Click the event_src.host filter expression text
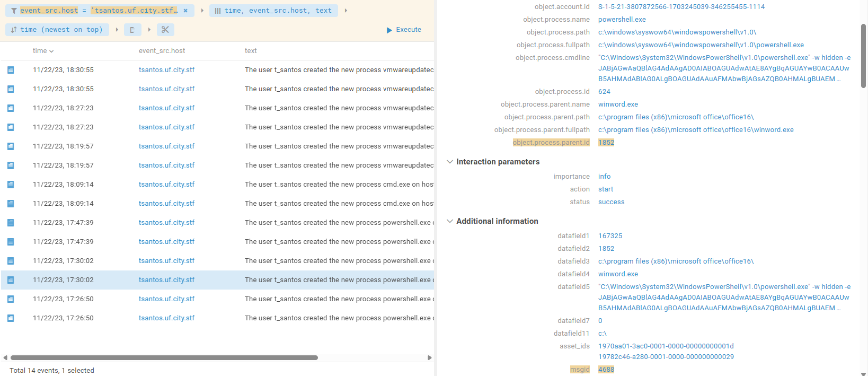Image resolution: width=868 pixels, height=376 pixels. coord(99,11)
